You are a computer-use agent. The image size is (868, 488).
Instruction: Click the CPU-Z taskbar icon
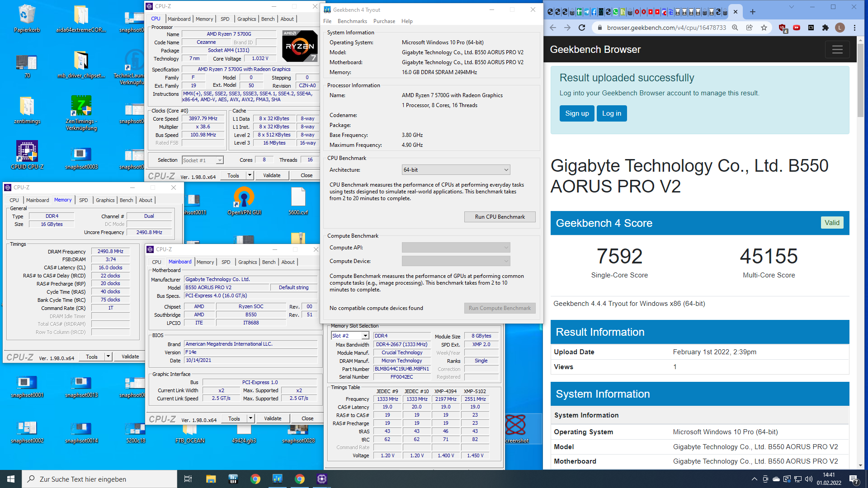pyautogui.click(x=322, y=479)
